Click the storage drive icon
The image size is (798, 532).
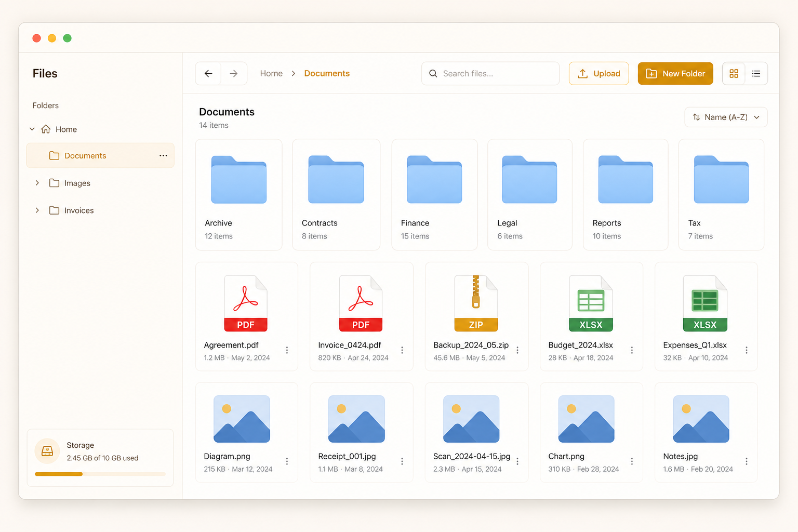click(47, 451)
